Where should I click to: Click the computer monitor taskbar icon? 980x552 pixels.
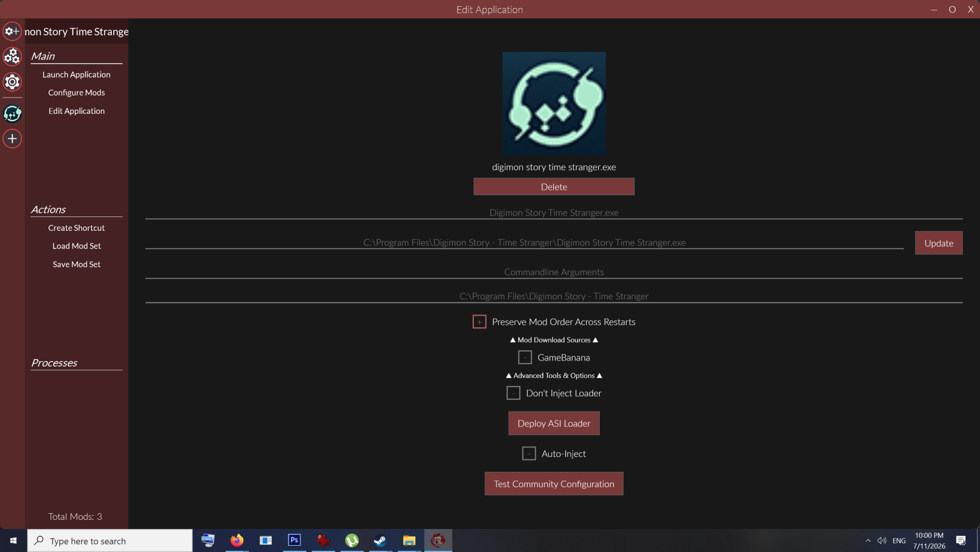point(208,540)
